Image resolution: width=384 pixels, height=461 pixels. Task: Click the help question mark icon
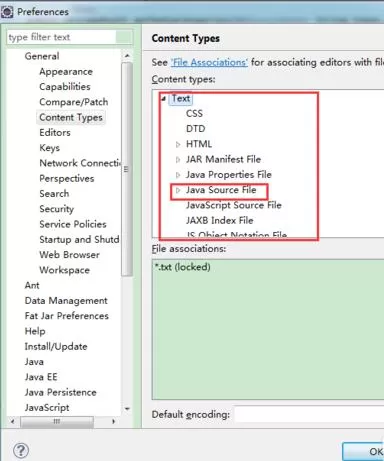pyautogui.click(x=21, y=451)
